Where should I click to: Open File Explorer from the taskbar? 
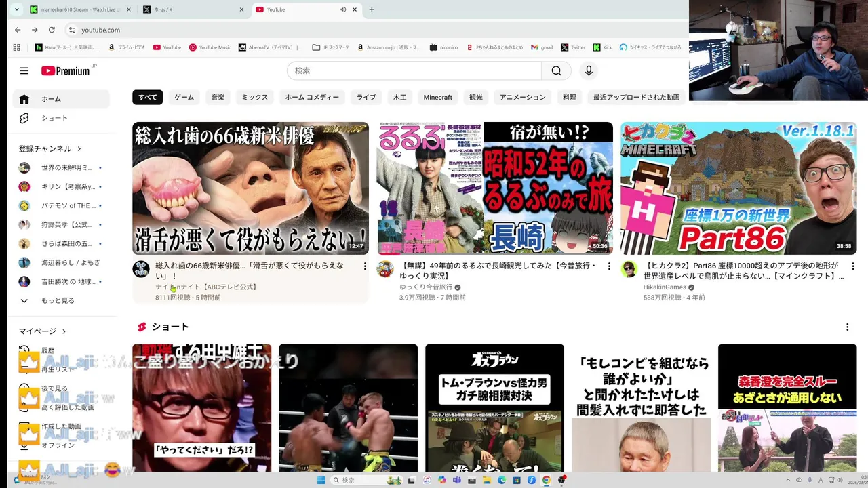pos(486,480)
